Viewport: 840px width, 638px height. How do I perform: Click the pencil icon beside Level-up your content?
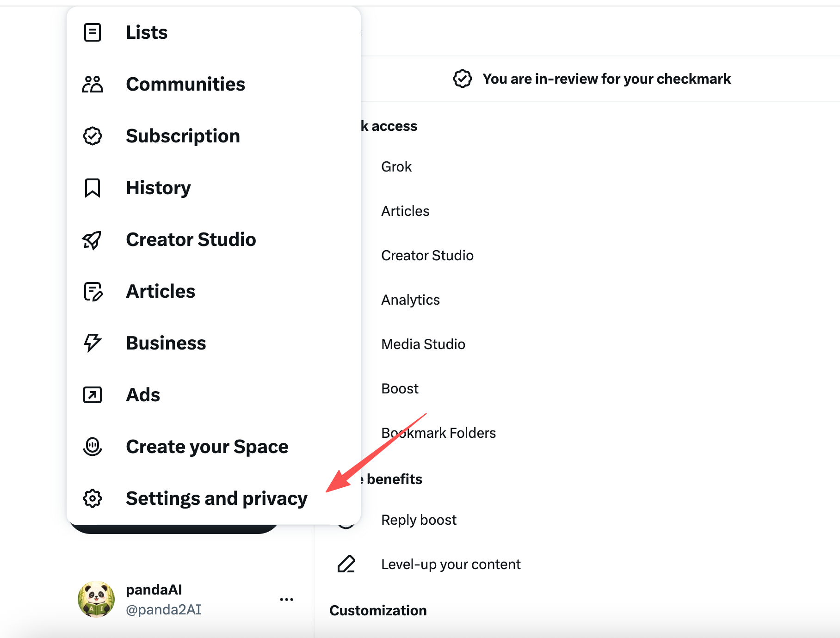346,564
